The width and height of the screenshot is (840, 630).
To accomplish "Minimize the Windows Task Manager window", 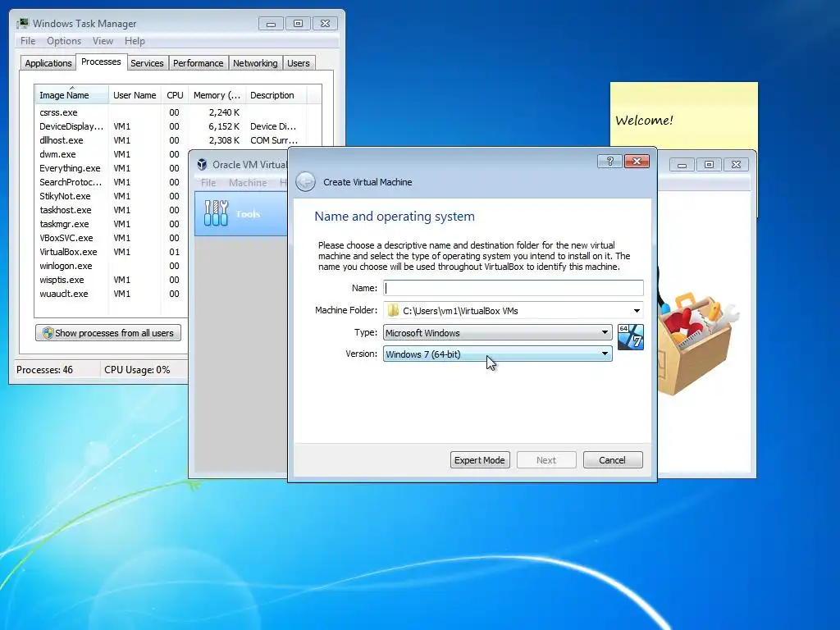I will click(271, 24).
